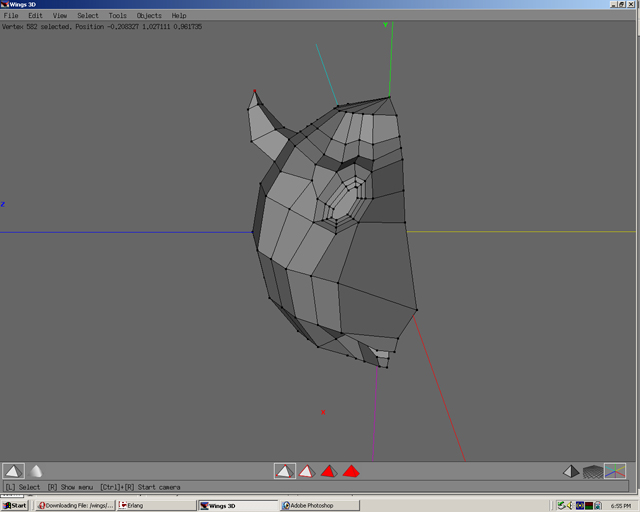Click the system tray clock 6:55 PM
The height and width of the screenshot is (512, 640).
click(621, 506)
